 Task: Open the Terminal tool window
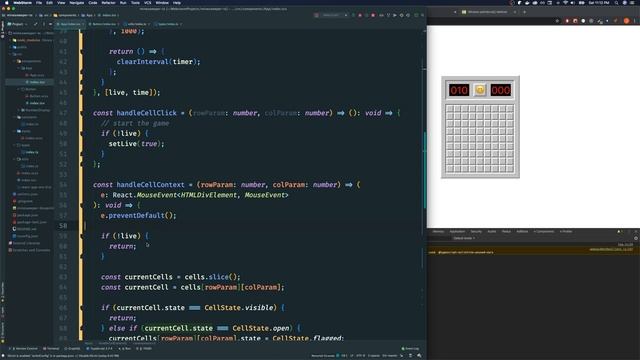coord(52,349)
